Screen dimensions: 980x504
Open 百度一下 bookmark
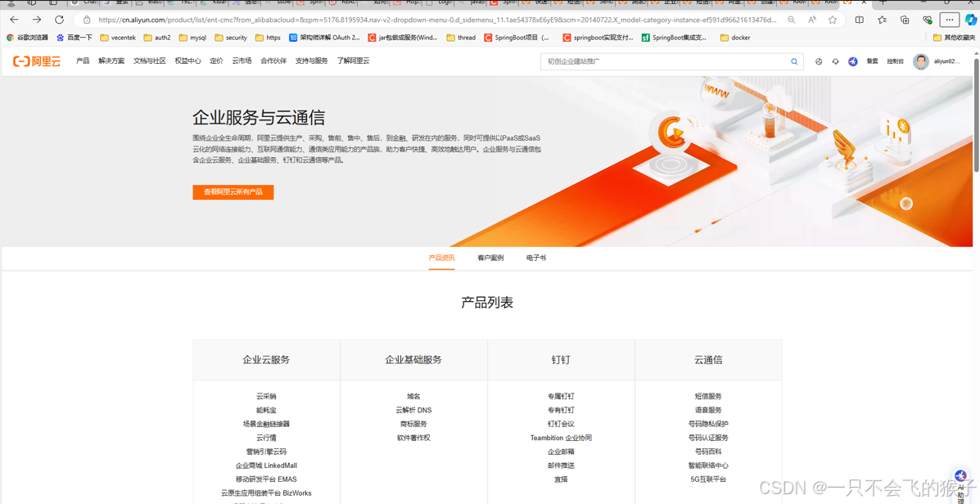tap(75, 38)
